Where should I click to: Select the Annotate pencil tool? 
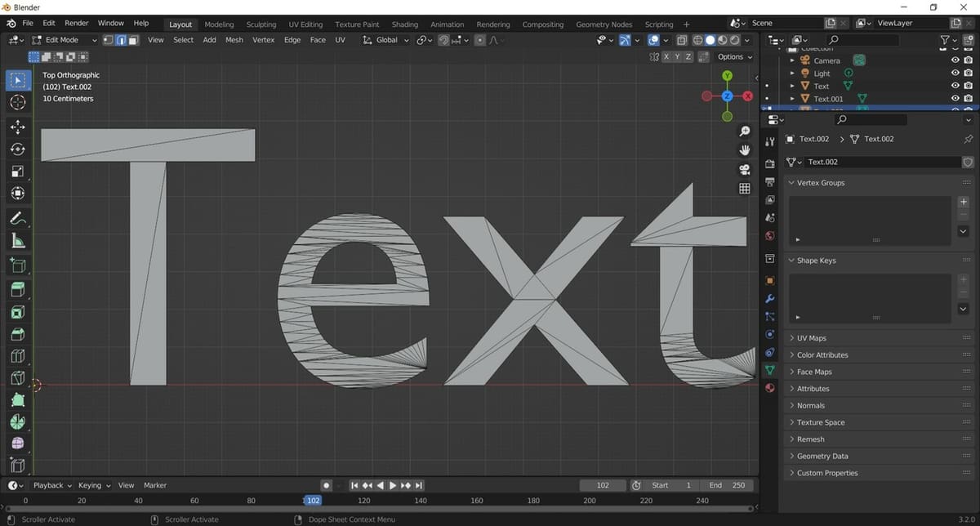coord(18,218)
